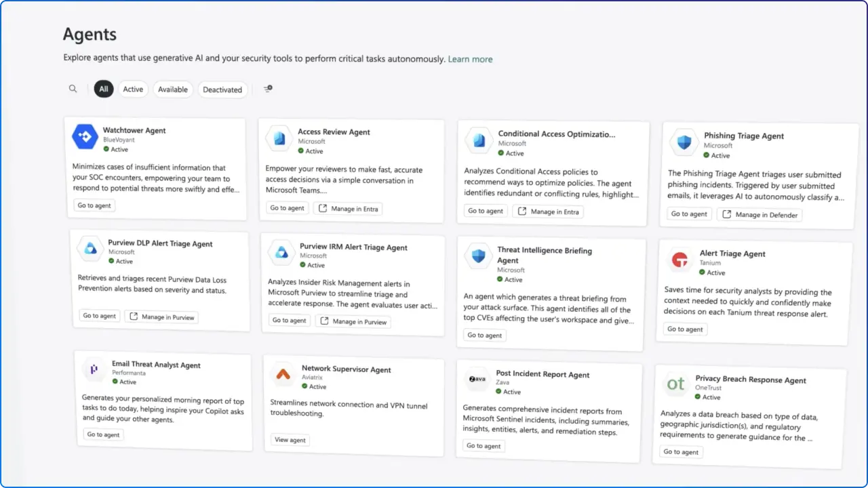Click the Threat Intelligence Briefing Agent logo
The width and height of the screenshot is (868, 488).
click(479, 256)
